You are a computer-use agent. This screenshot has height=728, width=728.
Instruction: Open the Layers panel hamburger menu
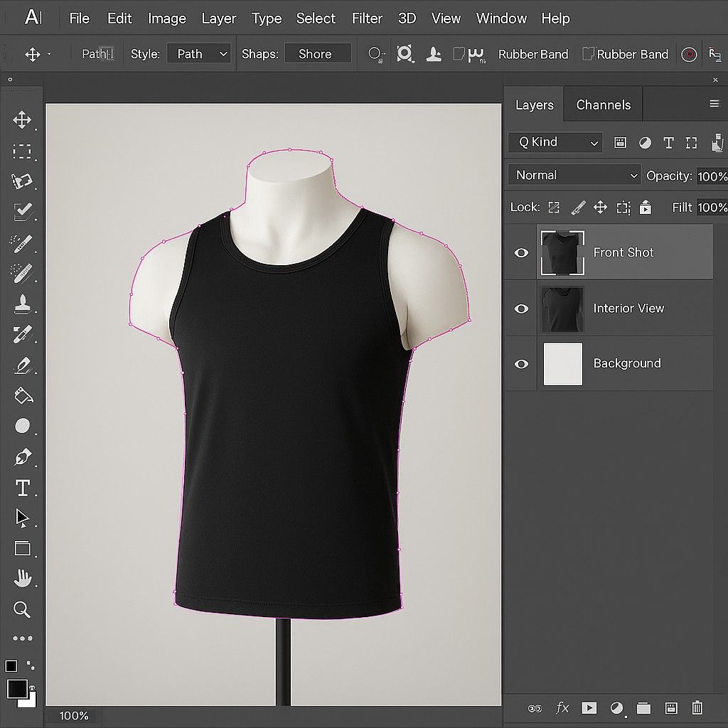714,104
